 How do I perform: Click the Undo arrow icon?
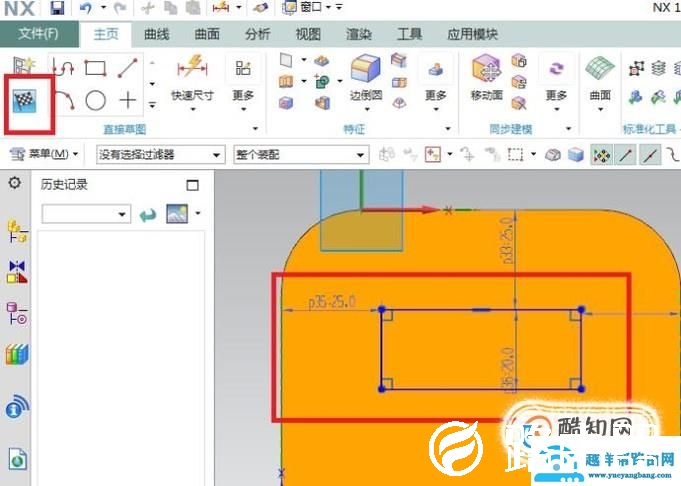[x=86, y=8]
